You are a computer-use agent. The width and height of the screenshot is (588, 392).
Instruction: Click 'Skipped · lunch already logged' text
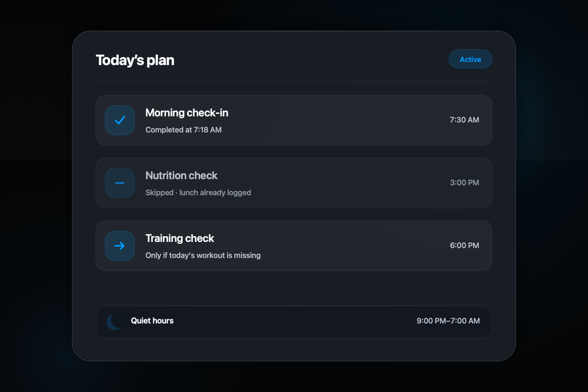pos(198,193)
